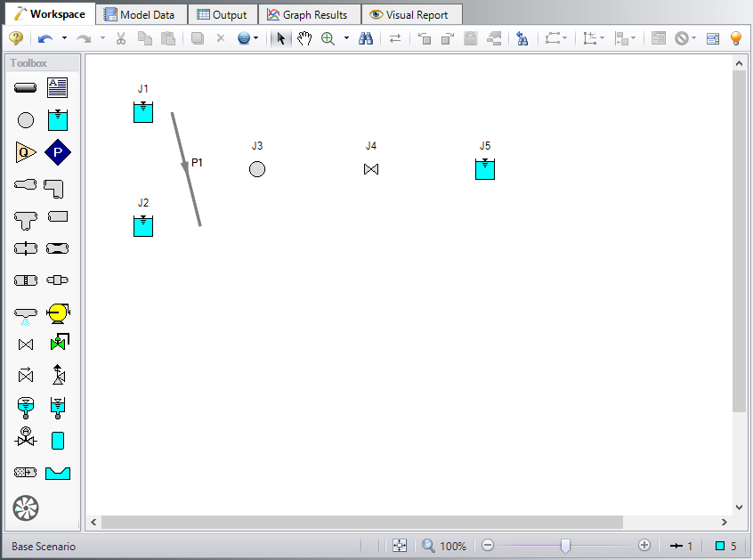Pick the green Control Valve junction
753x560 pixels.
(x=59, y=342)
